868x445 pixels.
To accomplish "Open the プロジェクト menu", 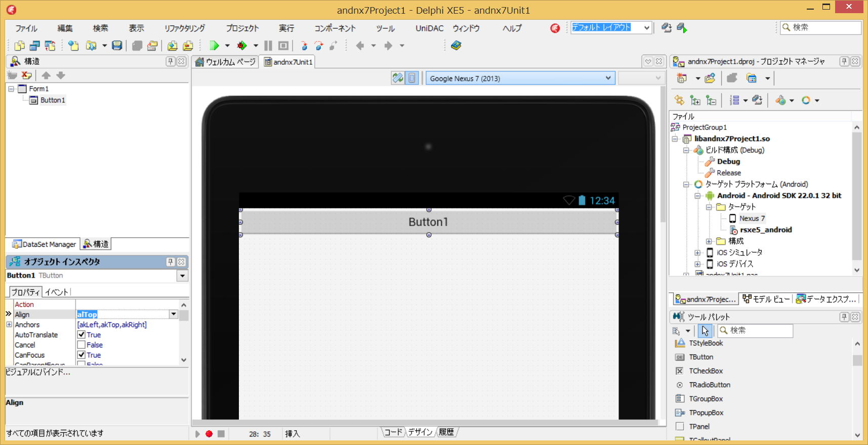I will click(242, 28).
